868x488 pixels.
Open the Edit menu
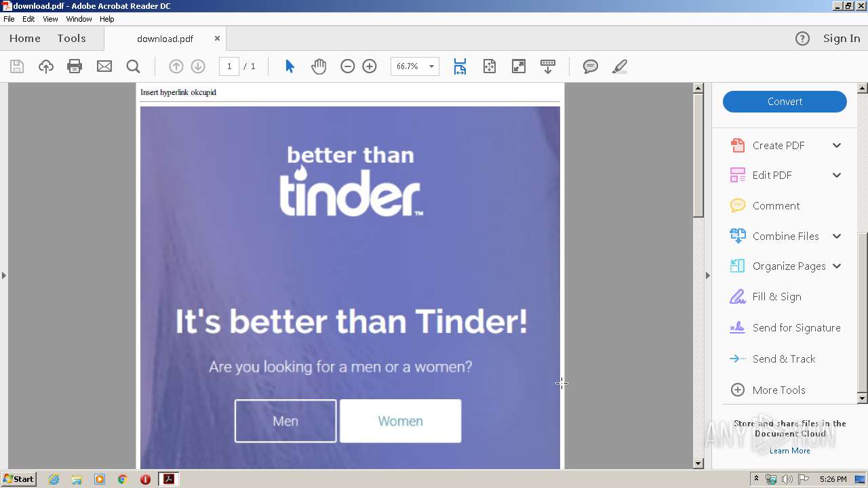point(28,19)
